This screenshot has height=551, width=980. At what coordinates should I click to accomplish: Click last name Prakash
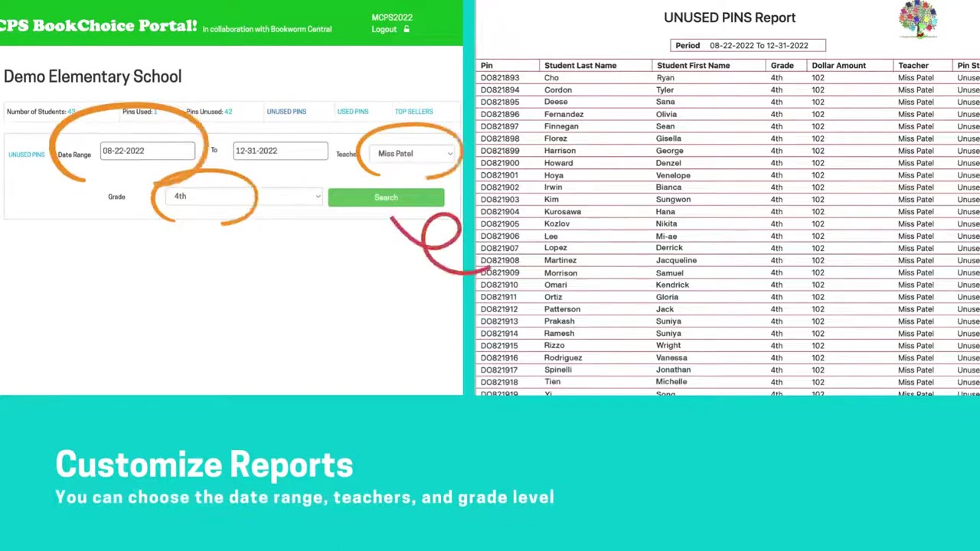pos(559,321)
